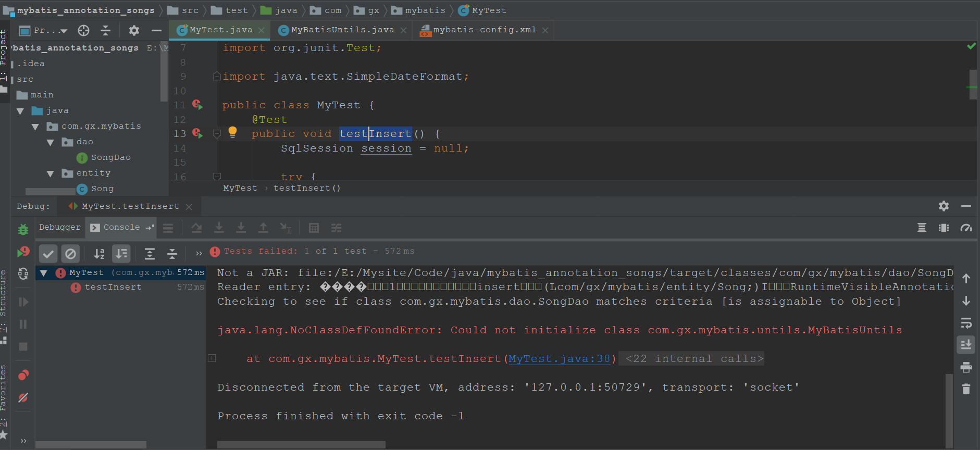The height and width of the screenshot is (450, 980).
Task: Collapse MyTest node in test results
Action: point(44,273)
